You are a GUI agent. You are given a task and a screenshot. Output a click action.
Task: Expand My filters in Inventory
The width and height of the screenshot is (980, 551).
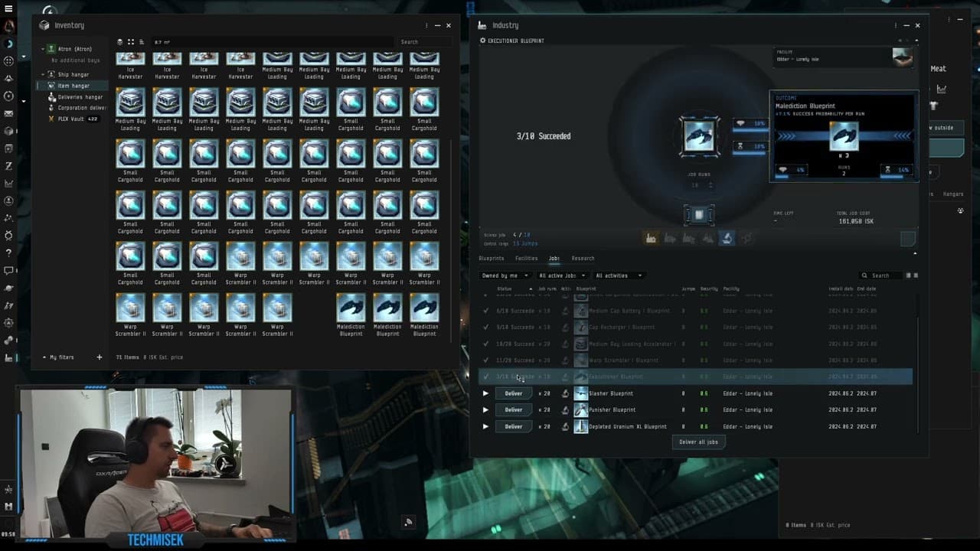point(44,357)
